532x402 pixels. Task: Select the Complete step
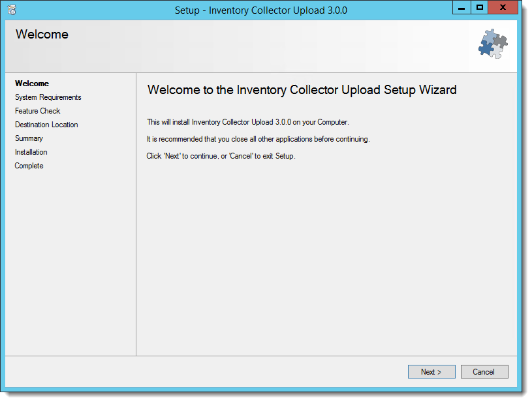pos(29,166)
